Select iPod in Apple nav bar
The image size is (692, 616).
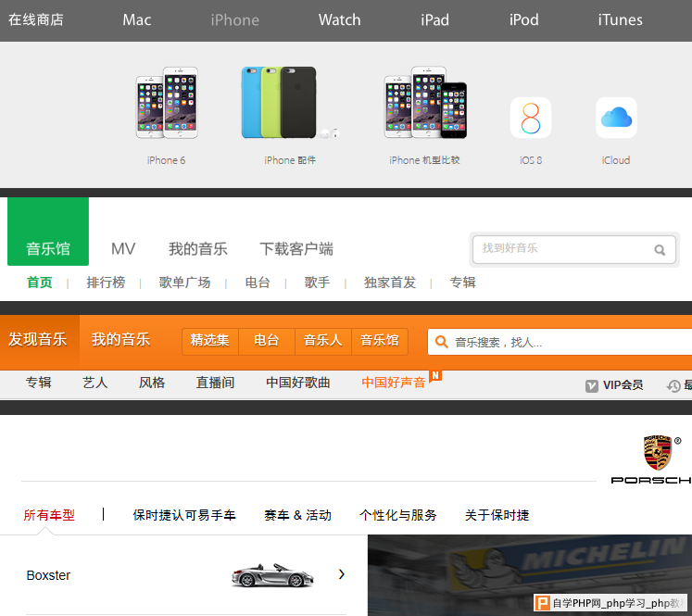coord(523,19)
